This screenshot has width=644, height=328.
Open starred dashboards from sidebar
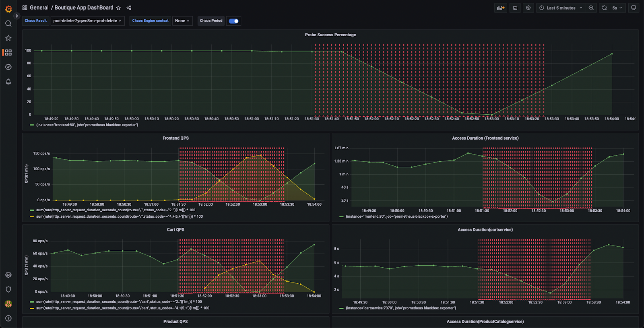coord(8,38)
